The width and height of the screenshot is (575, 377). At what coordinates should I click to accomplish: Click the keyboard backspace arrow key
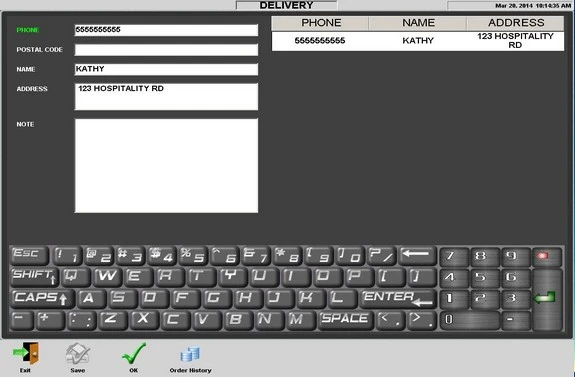pyautogui.click(x=417, y=255)
